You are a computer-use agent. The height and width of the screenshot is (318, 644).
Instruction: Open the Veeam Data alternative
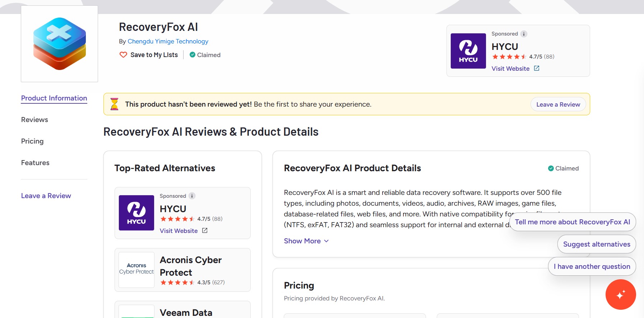coord(186,313)
